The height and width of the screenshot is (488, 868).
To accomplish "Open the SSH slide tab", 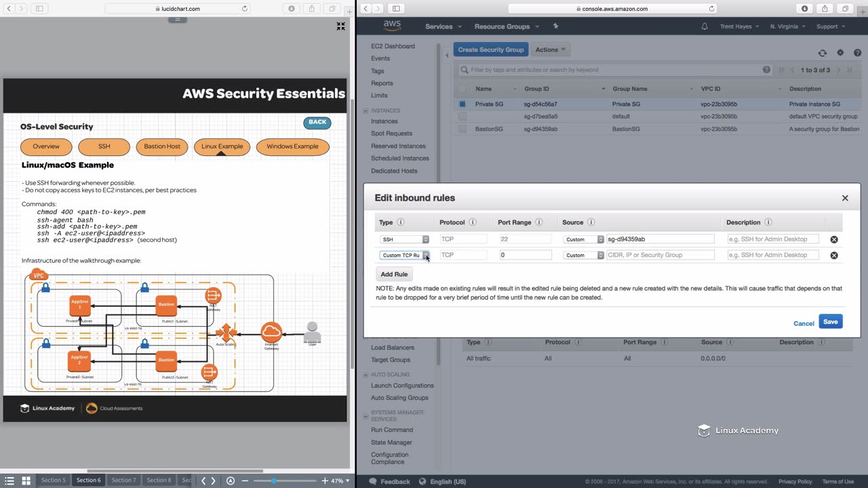I will tap(104, 146).
